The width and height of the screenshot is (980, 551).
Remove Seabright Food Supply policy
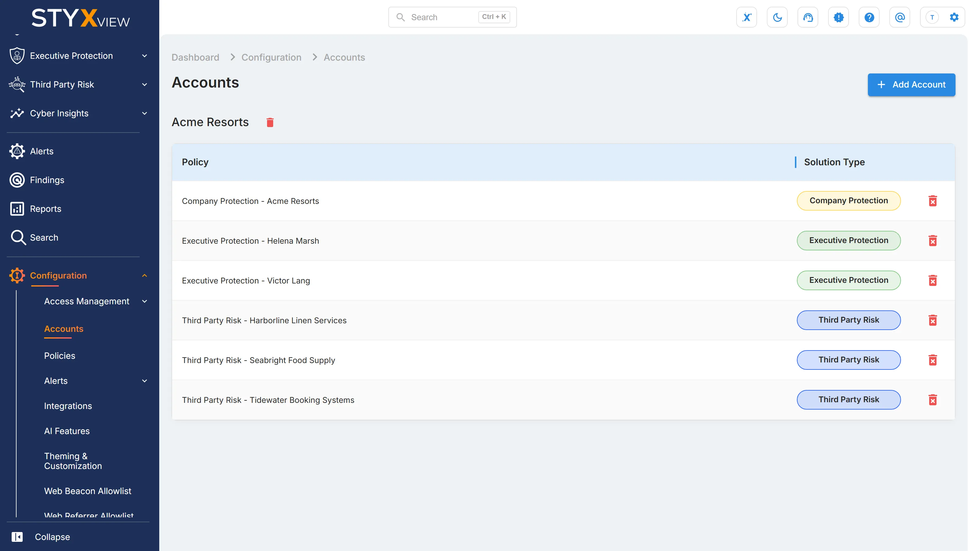click(x=933, y=360)
